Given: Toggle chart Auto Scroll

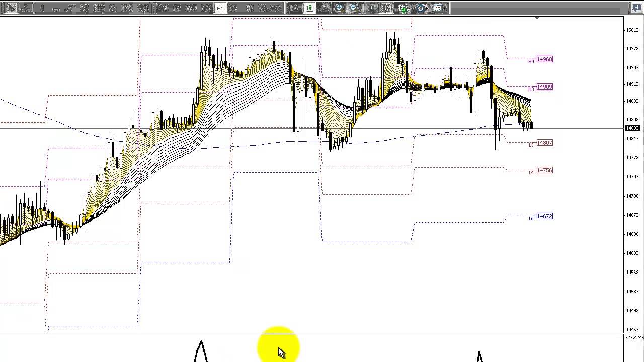Looking at the screenshot, I should coord(372,8).
